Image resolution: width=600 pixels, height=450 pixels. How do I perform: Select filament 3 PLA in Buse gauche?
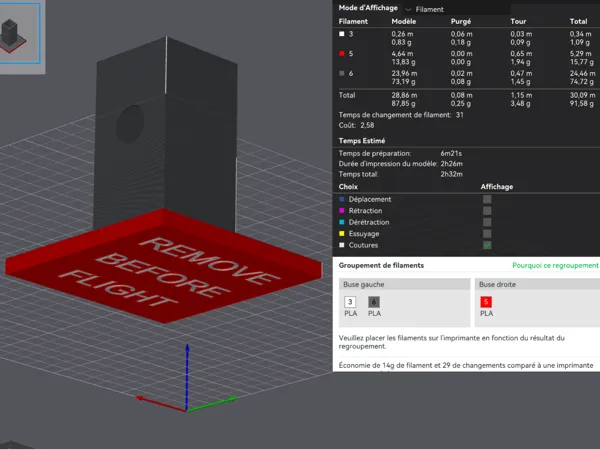(350, 302)
